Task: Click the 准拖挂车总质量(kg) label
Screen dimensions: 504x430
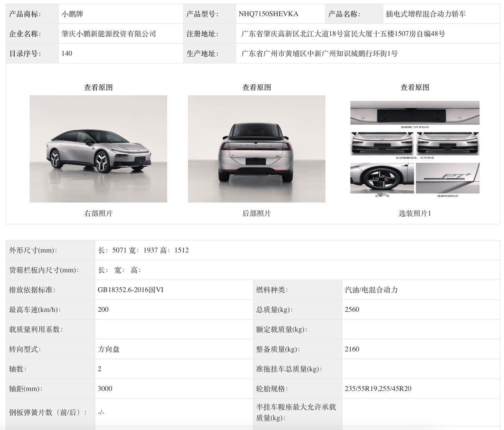Action: click(289, 369)
